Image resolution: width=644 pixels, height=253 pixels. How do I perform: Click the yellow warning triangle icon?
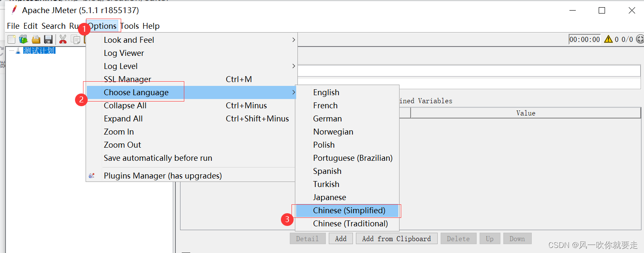[608, 39]
